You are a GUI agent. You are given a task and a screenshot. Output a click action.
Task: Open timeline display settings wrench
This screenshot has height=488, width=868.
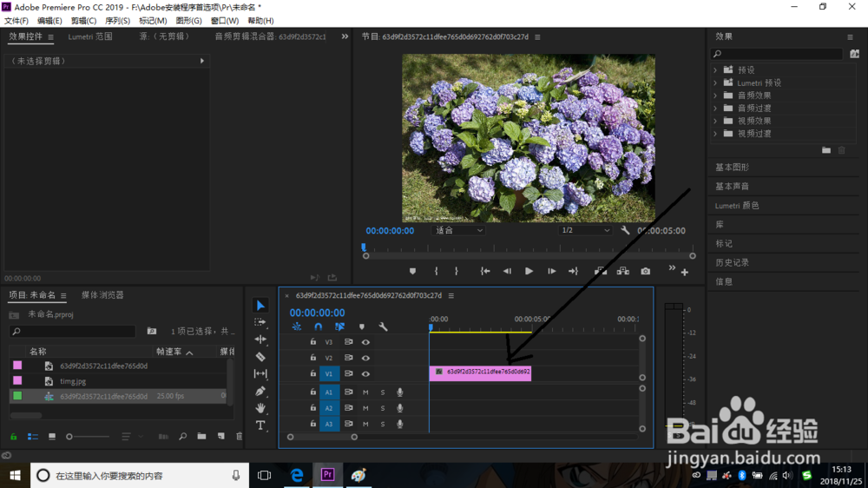click(383, 326)
